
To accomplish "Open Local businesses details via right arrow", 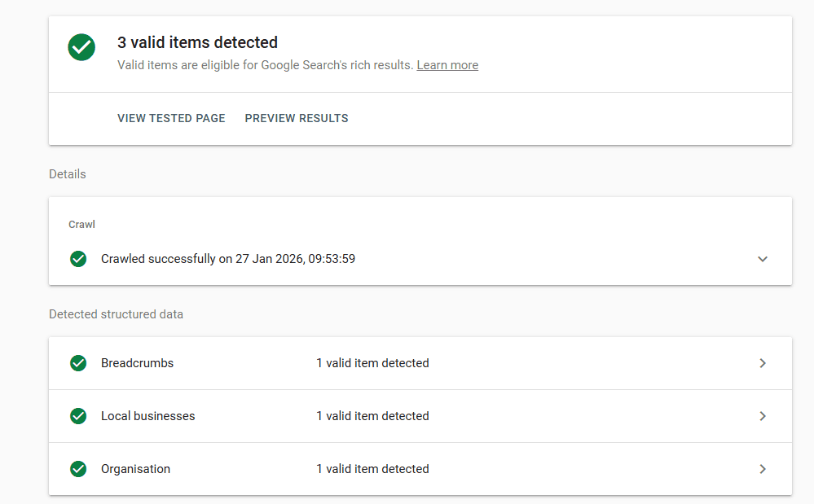I will click(763, 416).
